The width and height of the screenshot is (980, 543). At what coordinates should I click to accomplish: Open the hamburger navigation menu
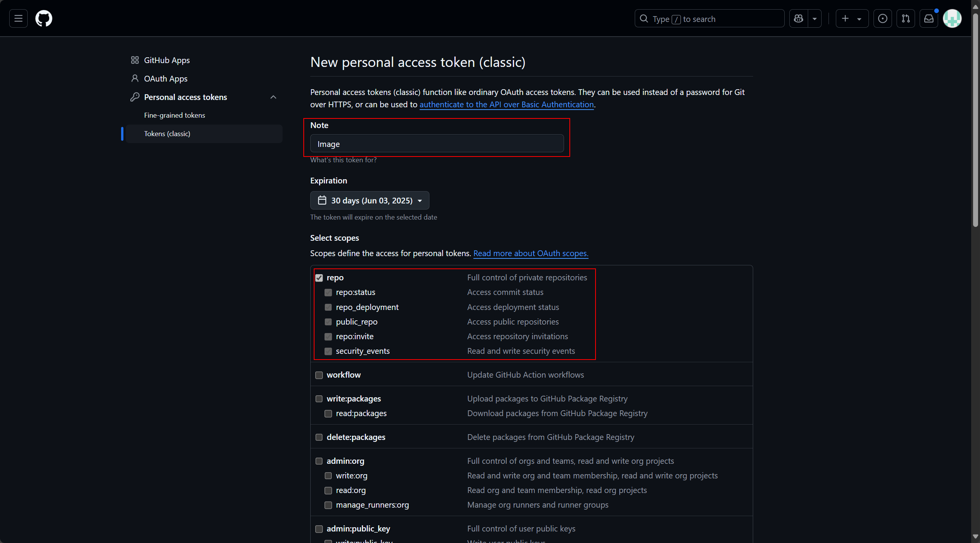[x=18, y=18]
